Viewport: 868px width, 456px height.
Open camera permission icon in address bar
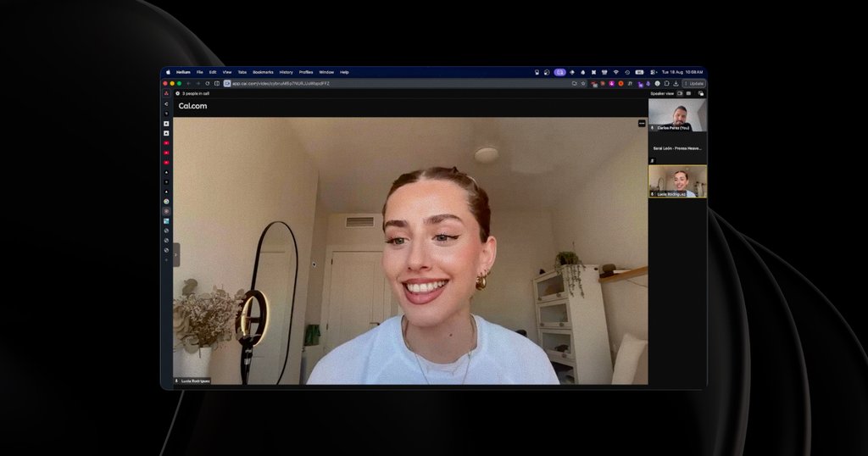click(x=575, y=84)
